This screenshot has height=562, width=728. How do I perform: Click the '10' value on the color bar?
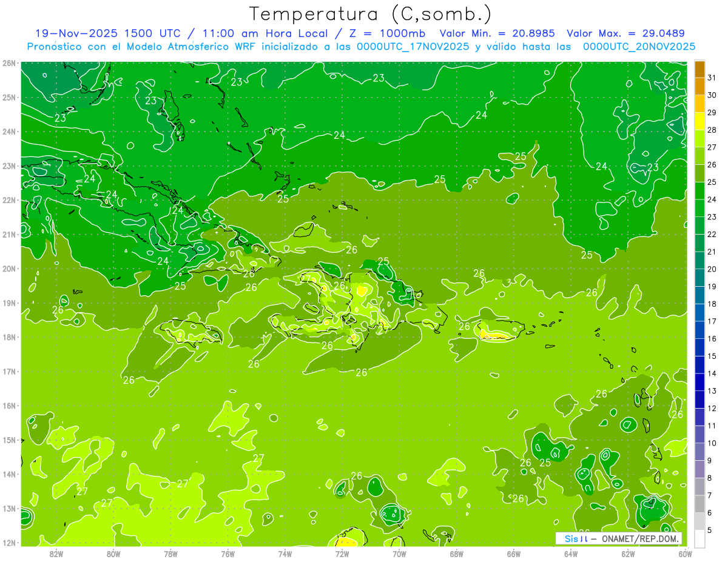[712, 443]
